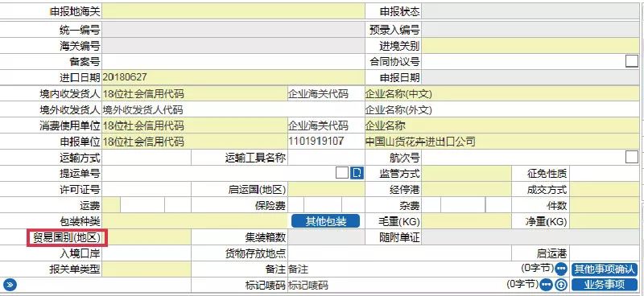Image resolution: width=644 pixels, height=296 pixels.
Task: Click 申报单位 18位社会信用代码 field
Action: 194,142
